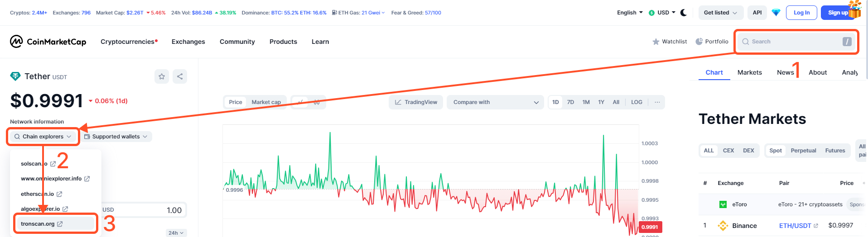
Task: Open omniexplorer external link icon
Action: click(x=87, y=179)
